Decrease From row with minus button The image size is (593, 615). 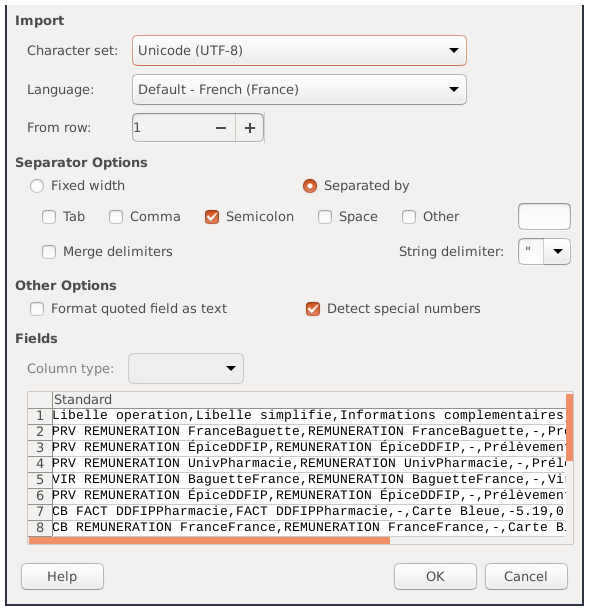click(x=222, y=129)
